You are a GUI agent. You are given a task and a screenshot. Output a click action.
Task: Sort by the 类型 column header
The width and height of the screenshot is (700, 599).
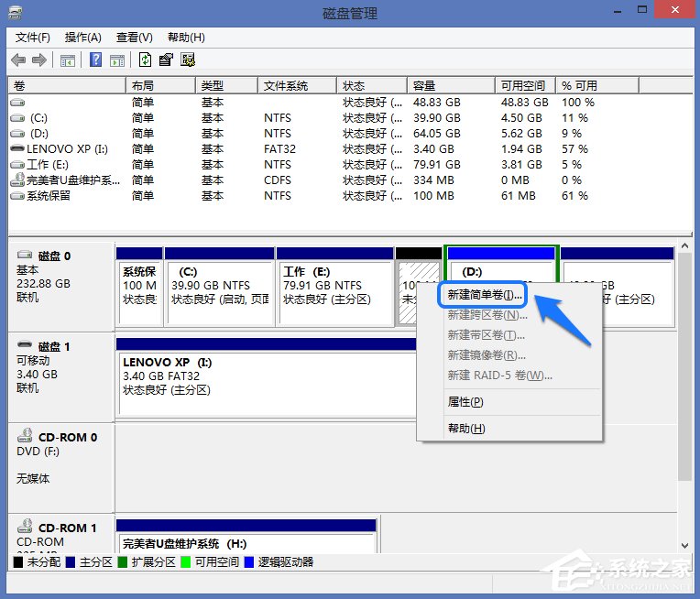point(227,86)
